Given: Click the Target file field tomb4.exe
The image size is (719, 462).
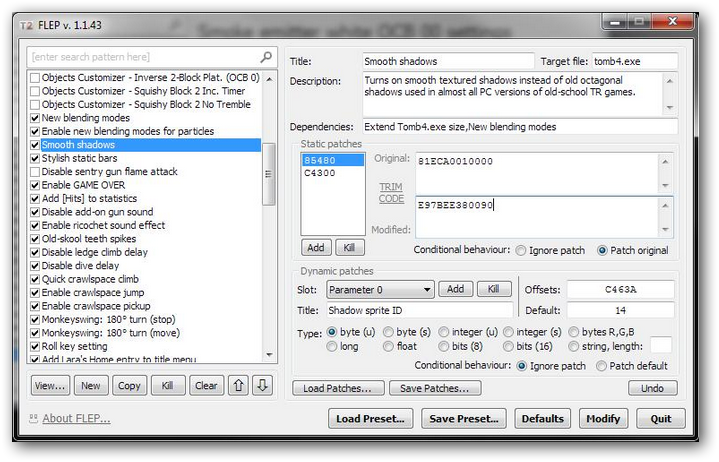Looking at the screenshot, I should [x=635, y=61].
